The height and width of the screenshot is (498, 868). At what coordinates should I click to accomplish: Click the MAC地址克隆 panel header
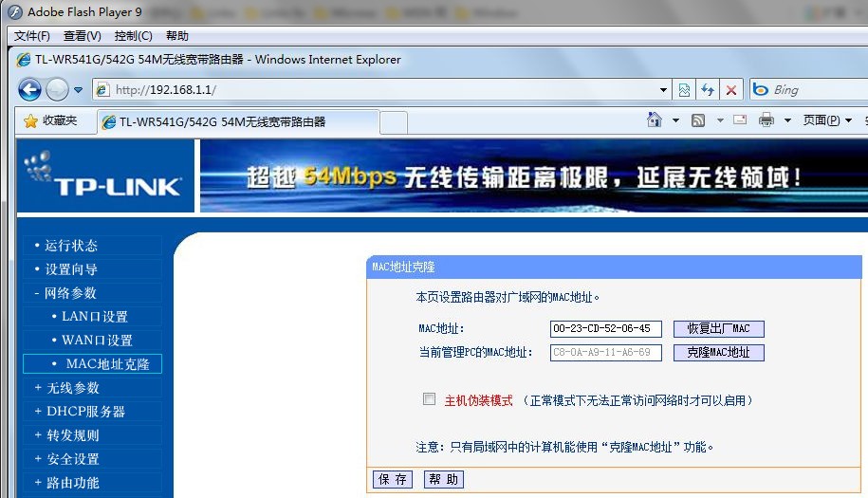(614, 267)
